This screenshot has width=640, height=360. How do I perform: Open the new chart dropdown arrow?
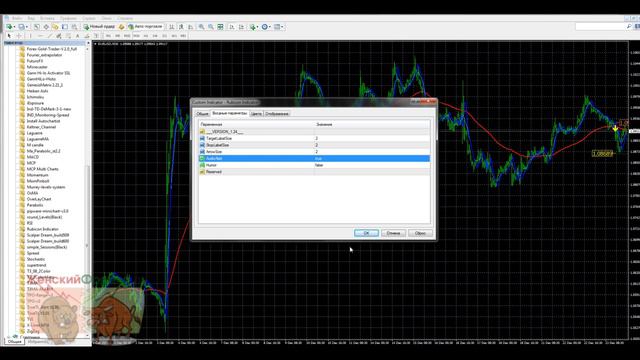click(14, 27)
